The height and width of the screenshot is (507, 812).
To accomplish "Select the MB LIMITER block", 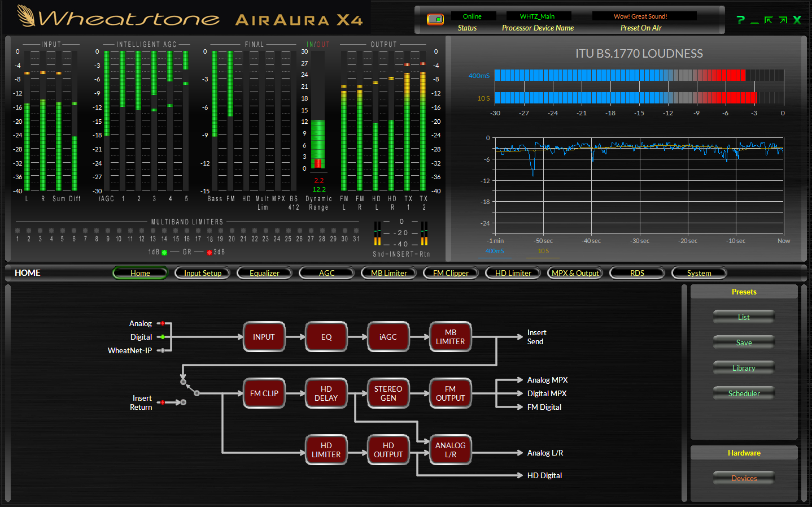I will (x=450, y=336).
